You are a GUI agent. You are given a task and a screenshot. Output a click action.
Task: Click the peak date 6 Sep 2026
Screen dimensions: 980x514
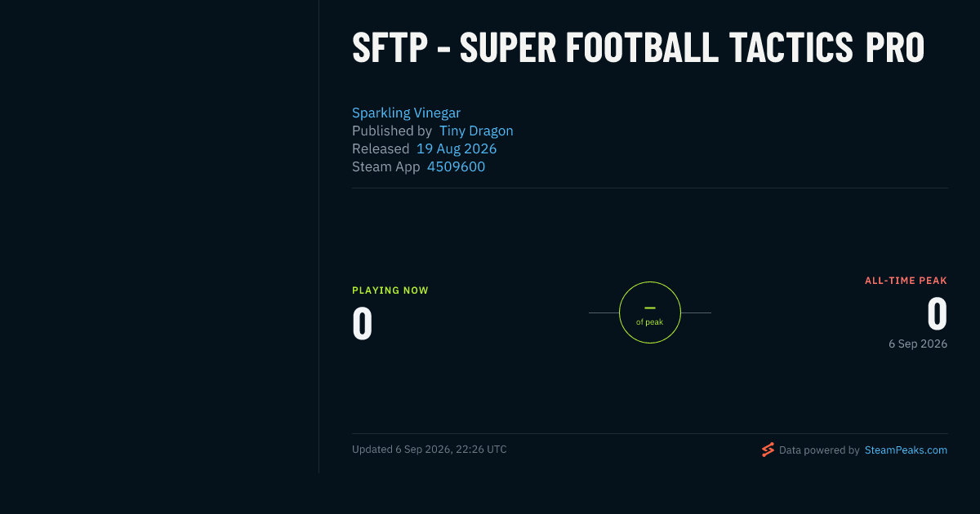[918, 344]
